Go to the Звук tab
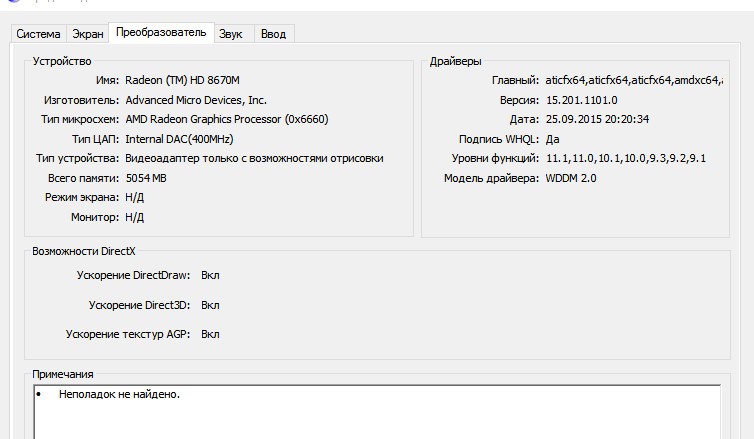Viewport: 754px width, 439px height. click(x=231, y=34)
